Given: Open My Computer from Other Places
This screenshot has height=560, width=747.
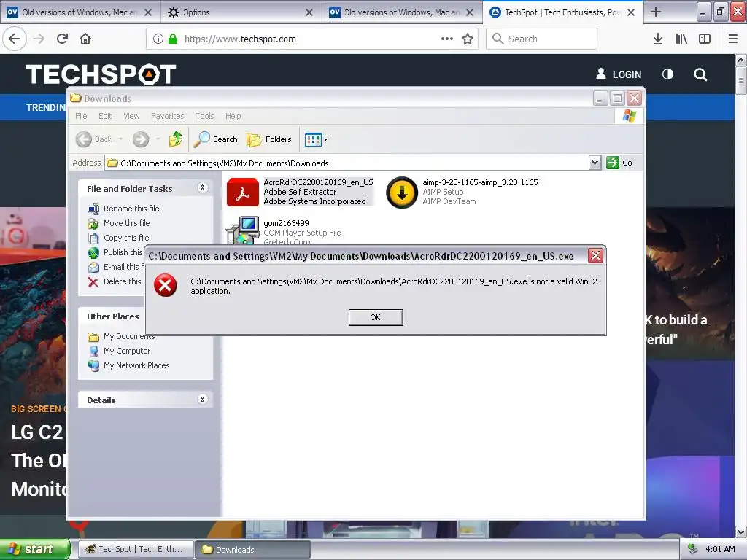Looking at the screenshot, I should click(126, 351).
